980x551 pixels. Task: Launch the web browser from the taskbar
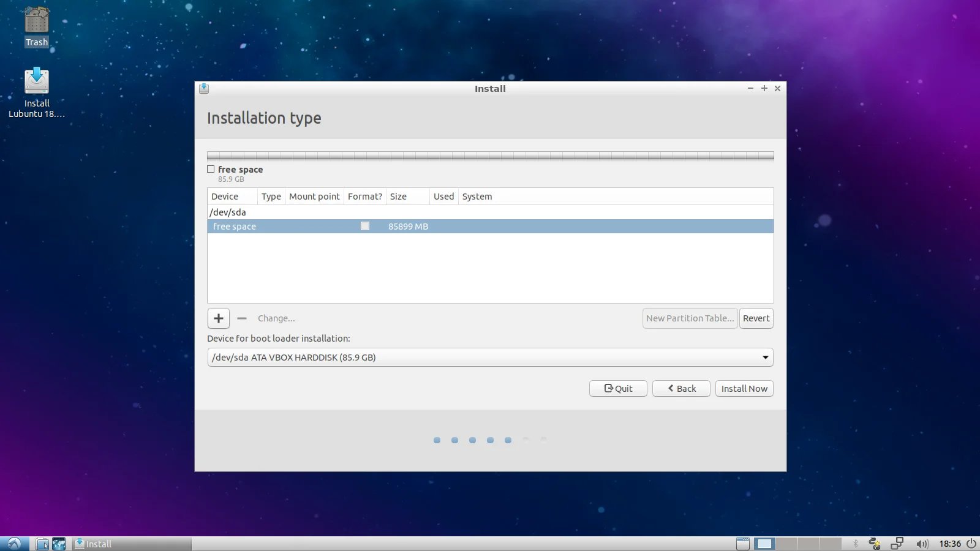coord(59,544)
